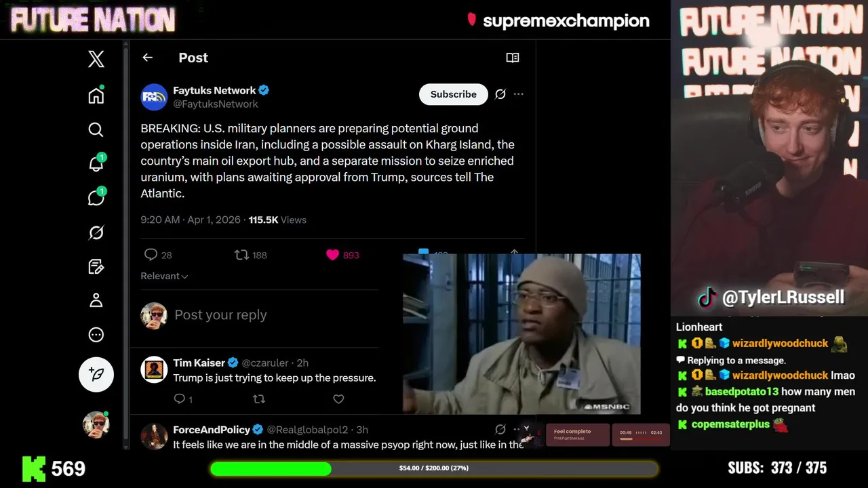Repost the Faytuks Network post

pyautogui.click(x=241, y=255)
